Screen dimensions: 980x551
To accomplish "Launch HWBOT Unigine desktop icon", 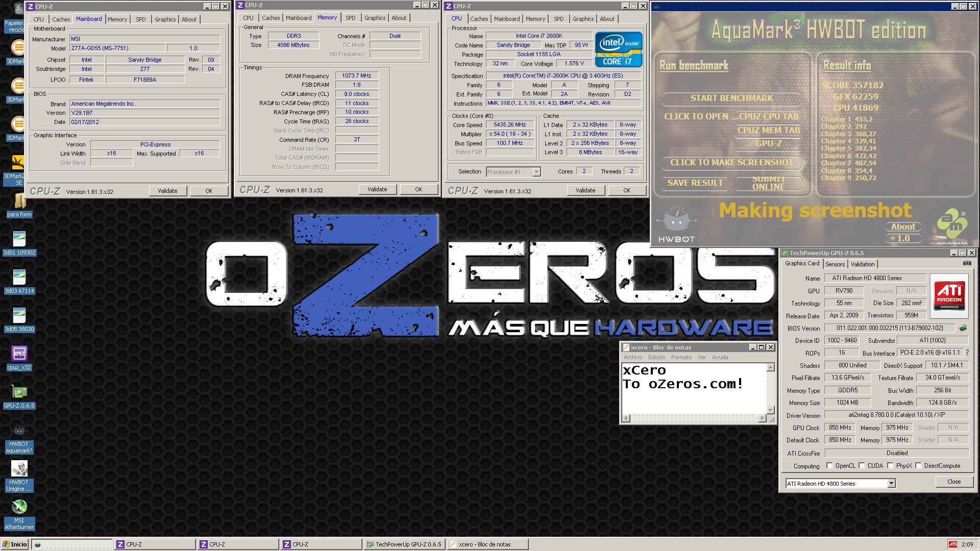I will click(x=19, y=477).
